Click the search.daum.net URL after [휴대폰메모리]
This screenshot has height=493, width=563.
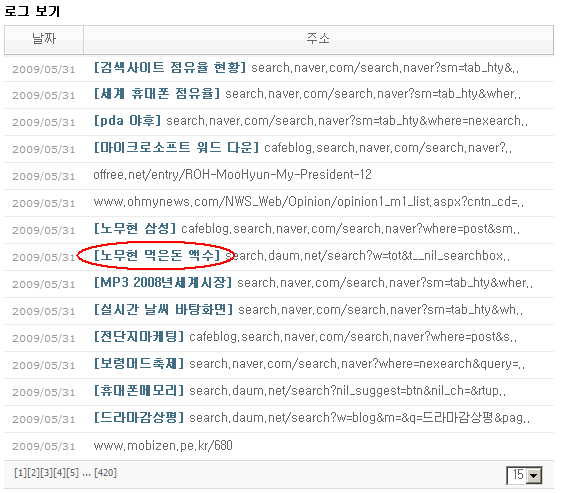click(x=348, y=391)
